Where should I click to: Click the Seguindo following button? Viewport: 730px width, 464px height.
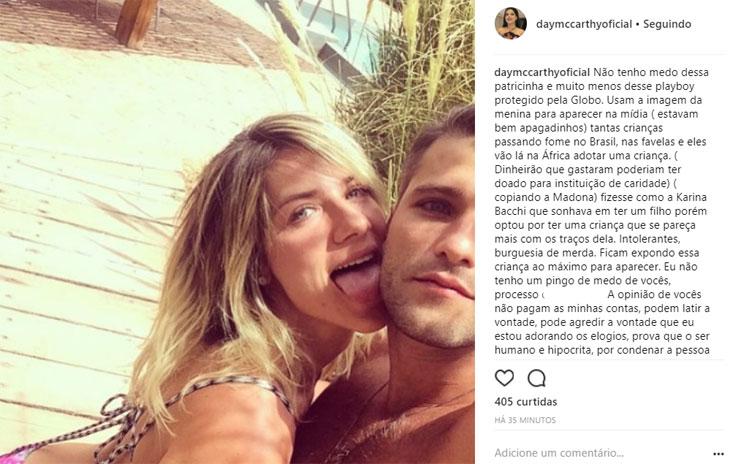click(667, 24)
